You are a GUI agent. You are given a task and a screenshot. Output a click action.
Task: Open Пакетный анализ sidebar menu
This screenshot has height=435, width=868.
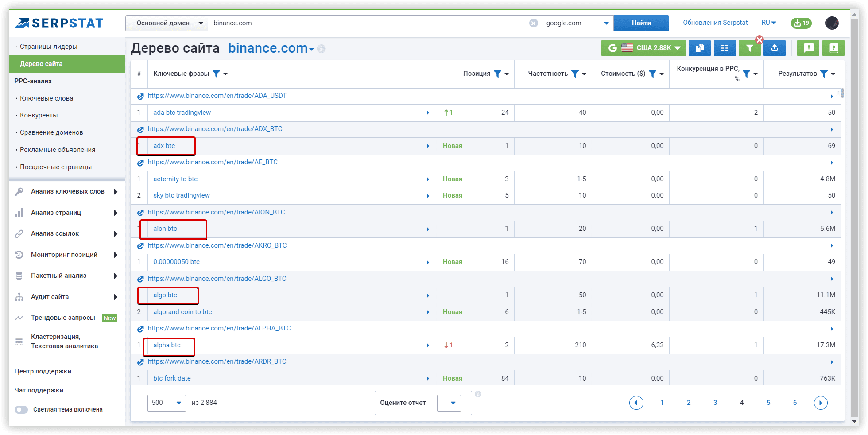[58, 276]
